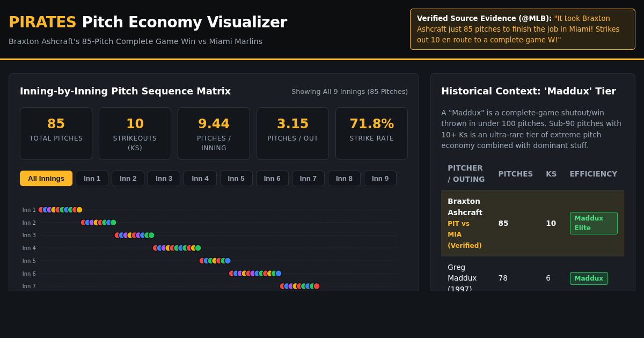Click 'Inning-by-Inning Pitch Sequence Matrix' heading

126,91
